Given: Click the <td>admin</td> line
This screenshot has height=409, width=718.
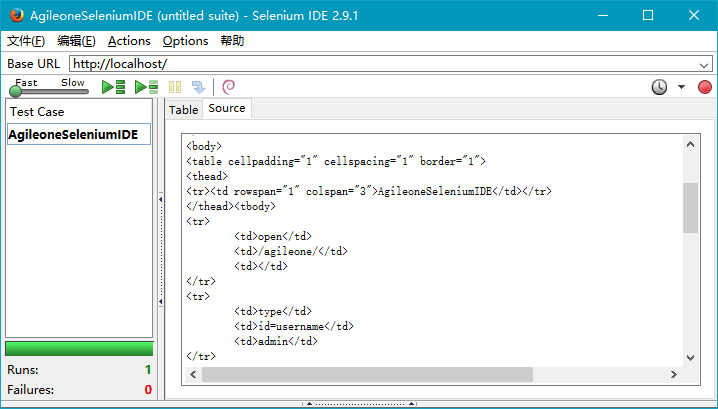Looking at the screenshot, I should coord(276,342).
